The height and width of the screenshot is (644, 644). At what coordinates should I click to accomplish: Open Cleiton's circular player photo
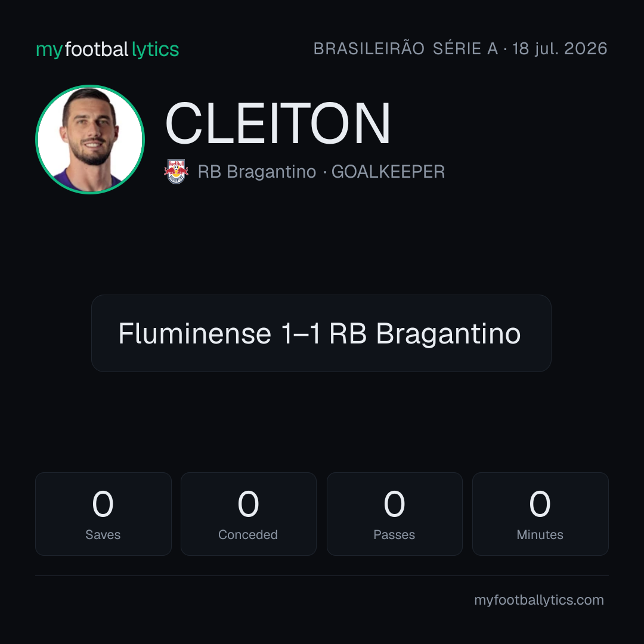[x=90, y=139]
